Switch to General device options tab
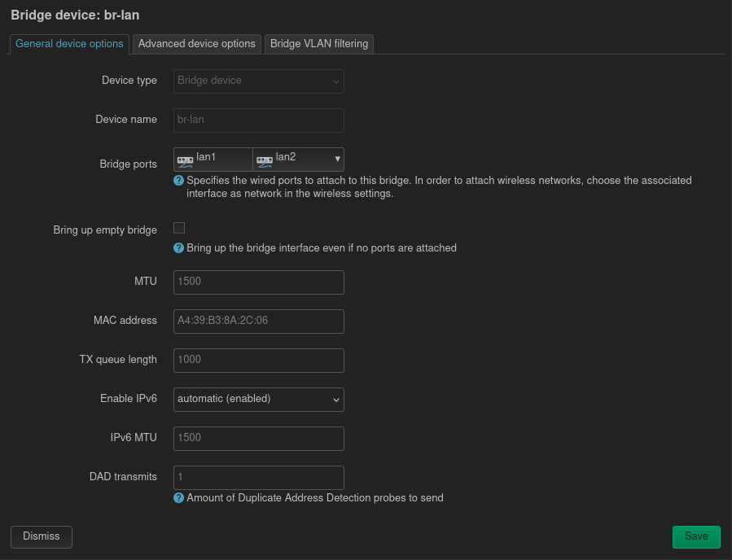The height and width of the screenshot is (560, 732). pyautogui.click(x=69, y=44)
